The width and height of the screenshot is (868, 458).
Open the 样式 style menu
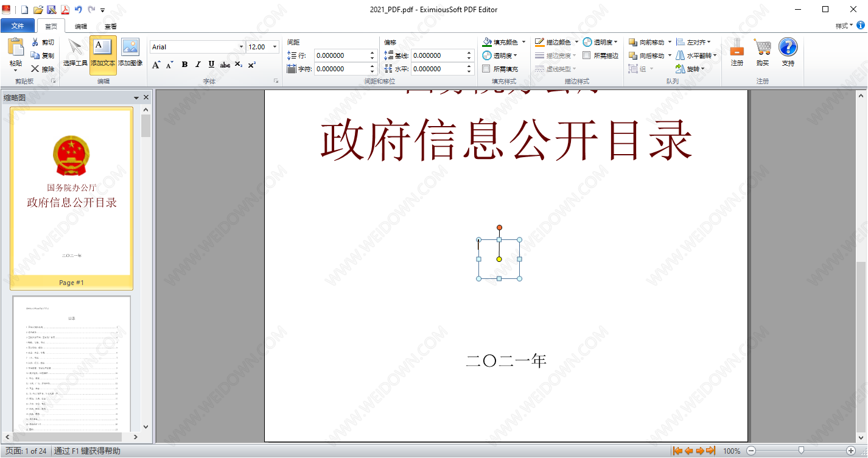point(844,26)
